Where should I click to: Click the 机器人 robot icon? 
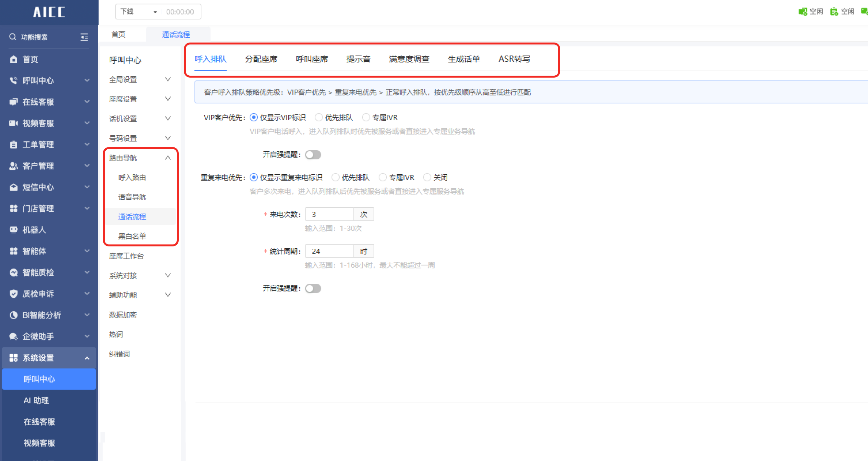(x=14, y=230)
